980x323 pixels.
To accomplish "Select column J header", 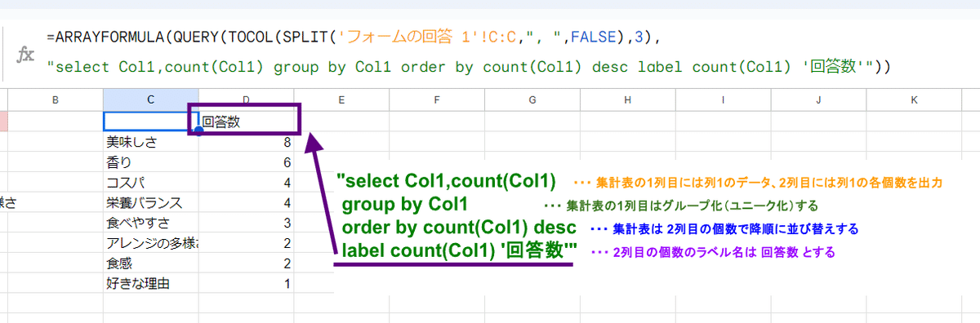I will (x=819, y=100).
